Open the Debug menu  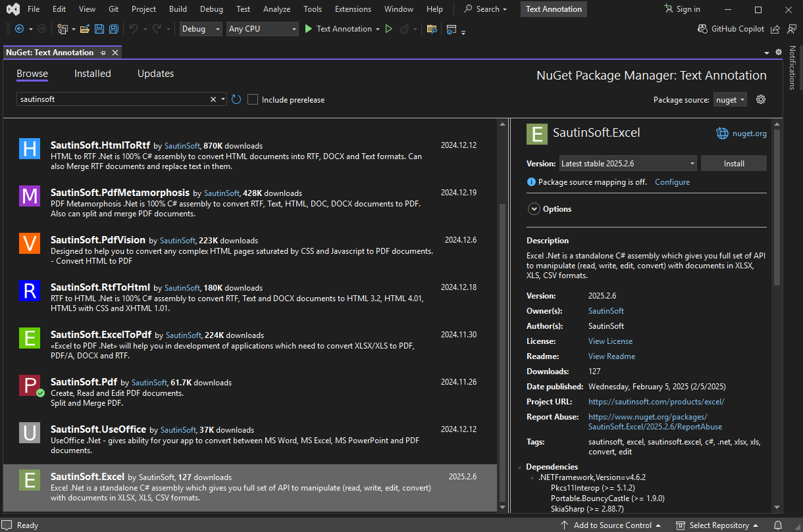pyautogui.click(x=211, y=9)
